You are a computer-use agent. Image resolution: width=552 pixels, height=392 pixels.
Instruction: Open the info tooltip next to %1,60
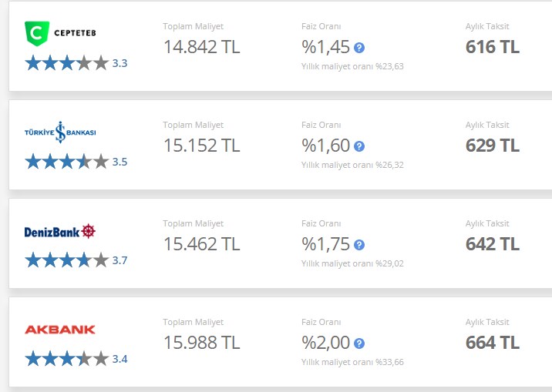tap(359, 146)
